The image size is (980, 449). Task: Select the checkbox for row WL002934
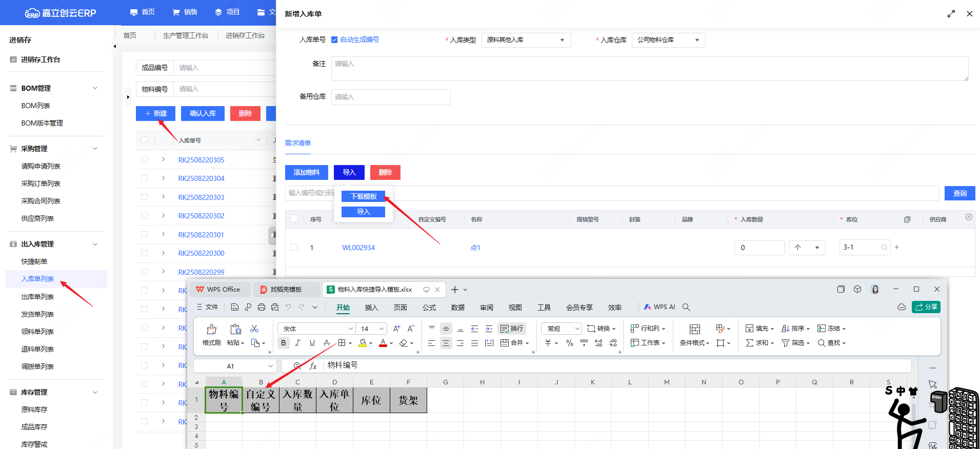tap(294, 247)
